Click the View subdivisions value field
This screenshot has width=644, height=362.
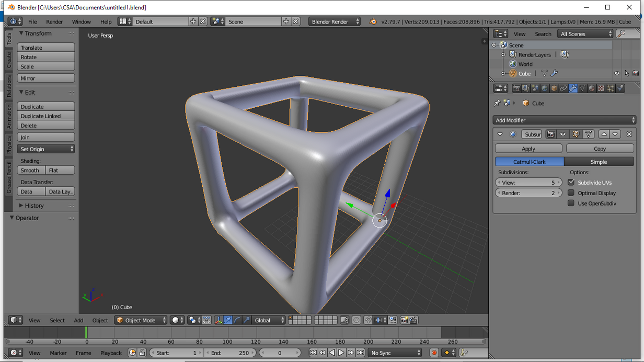tap(528, 183)
